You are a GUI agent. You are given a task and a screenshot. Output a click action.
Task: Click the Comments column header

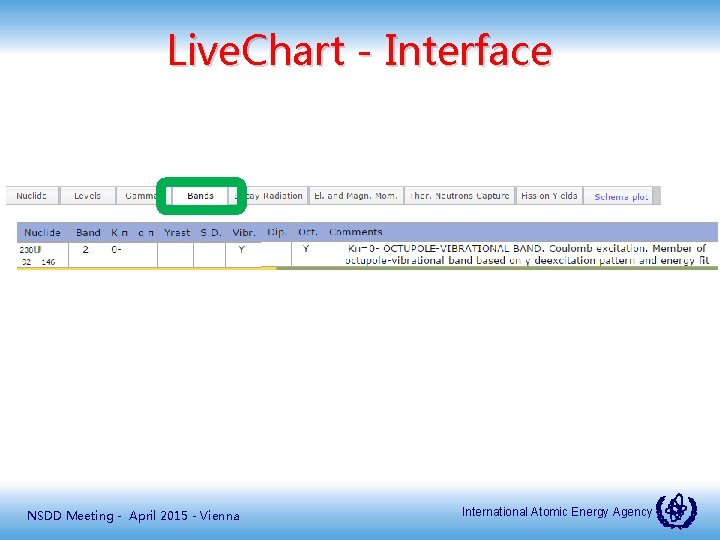pyautogui.click(x=356, y=232)
